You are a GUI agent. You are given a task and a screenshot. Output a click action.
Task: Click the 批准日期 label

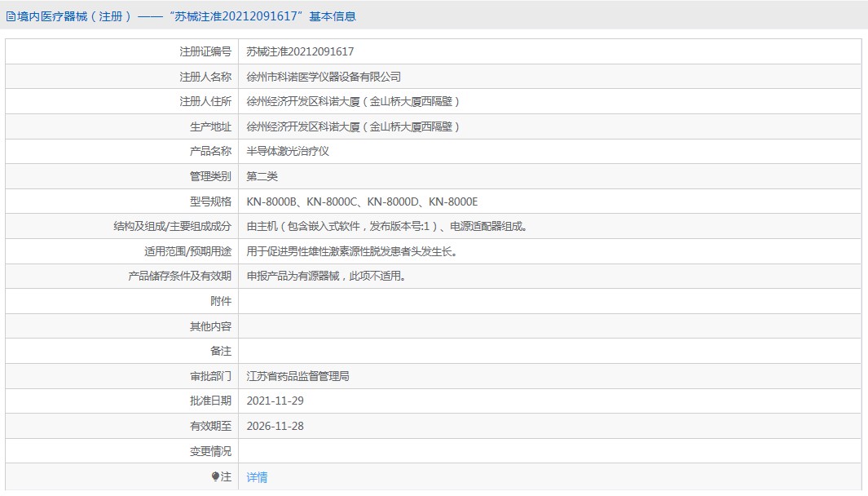click(210, 401)
